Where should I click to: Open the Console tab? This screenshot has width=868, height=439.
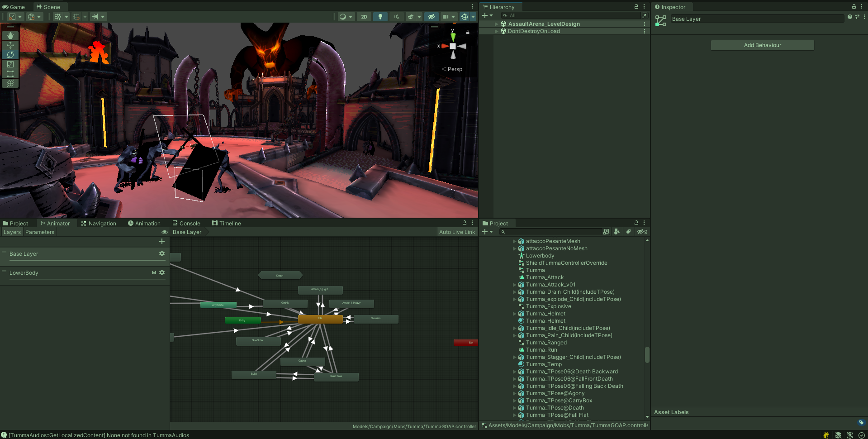click(186, 223)
